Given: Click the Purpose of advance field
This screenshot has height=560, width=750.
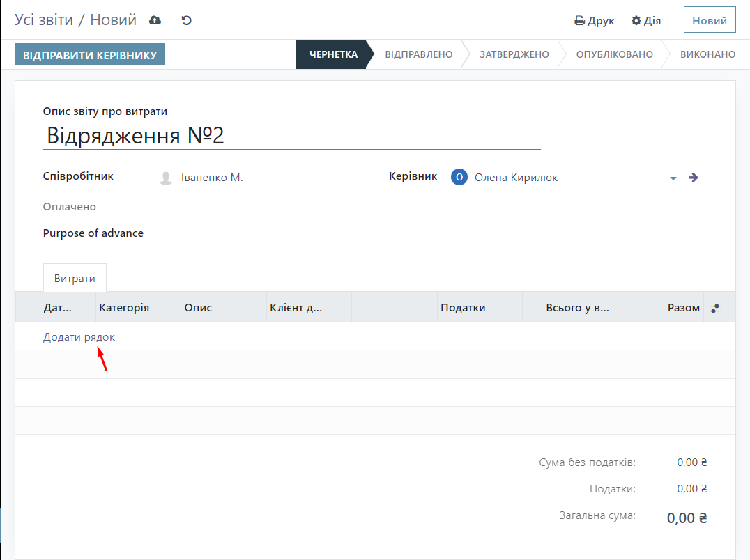Looking at the screenshot, I should click(259, 234).
